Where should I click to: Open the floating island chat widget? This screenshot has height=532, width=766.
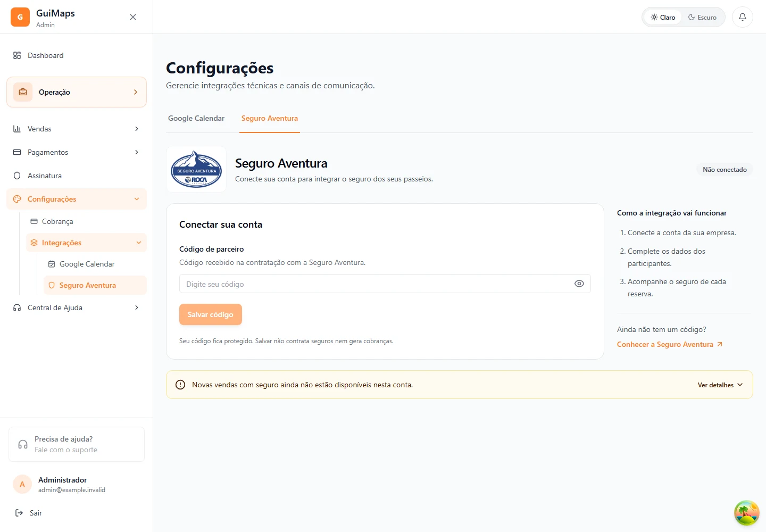click(747, 513)
